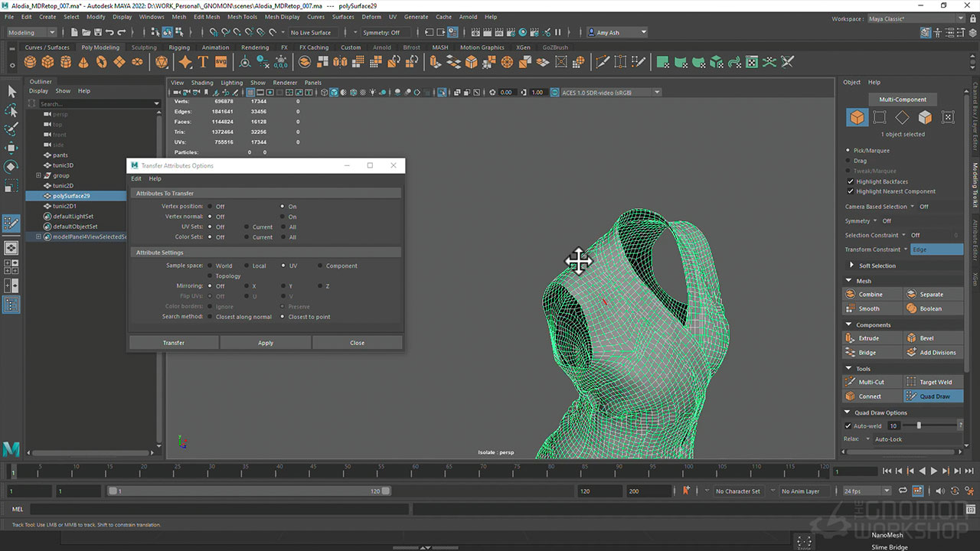The width and height of the screenshot is (980, 551).
Task: Open the Mesh Tools menu
Action: coord(242,16)
